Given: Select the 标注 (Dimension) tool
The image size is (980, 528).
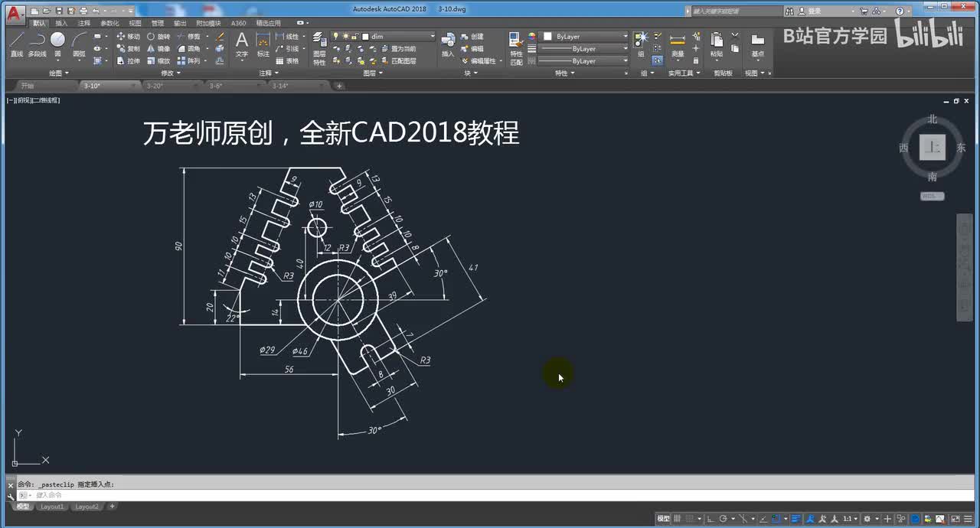Looking at the screenshot, I should (263, 44).
